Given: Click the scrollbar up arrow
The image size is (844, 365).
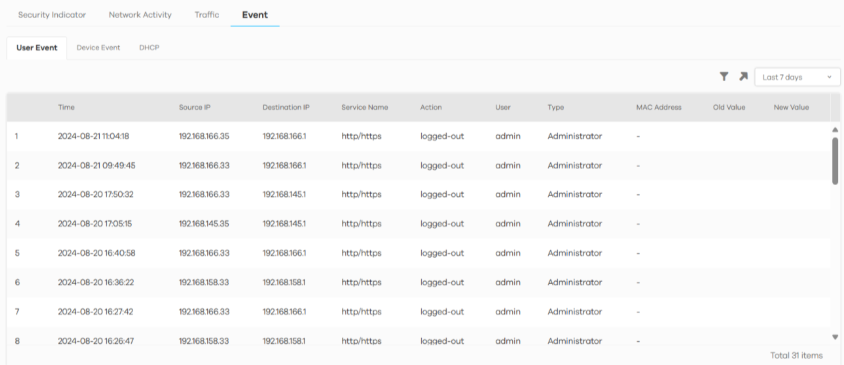Looking at the screenshot, I should (835, 130).
